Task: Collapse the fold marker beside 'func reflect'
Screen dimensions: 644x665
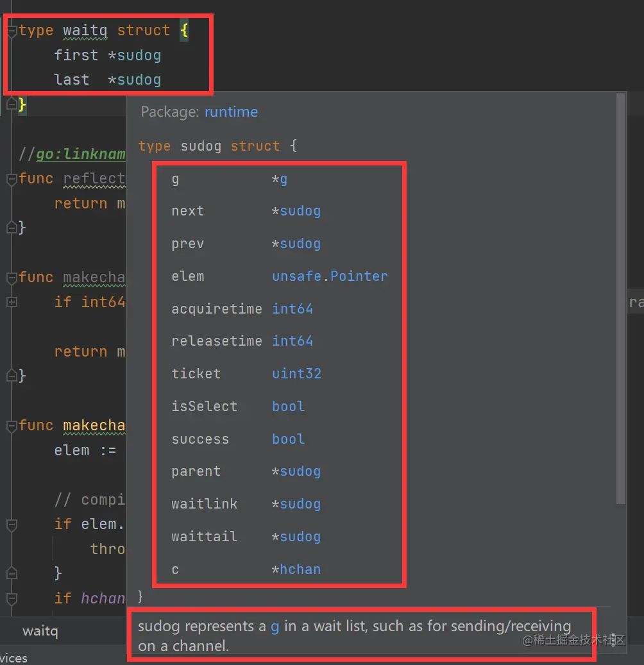Action: click(x=12, y=179)
